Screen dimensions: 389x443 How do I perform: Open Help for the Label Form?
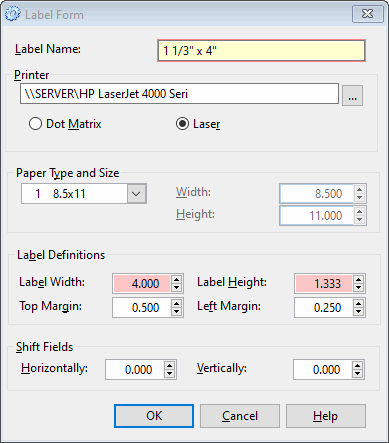[326, 416]
